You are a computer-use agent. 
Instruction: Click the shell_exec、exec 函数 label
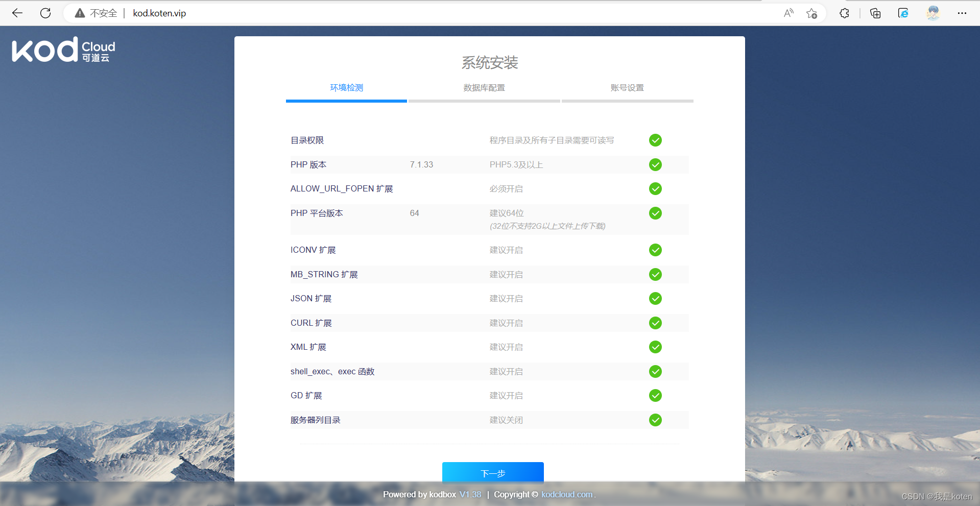[x=332, y=372]
